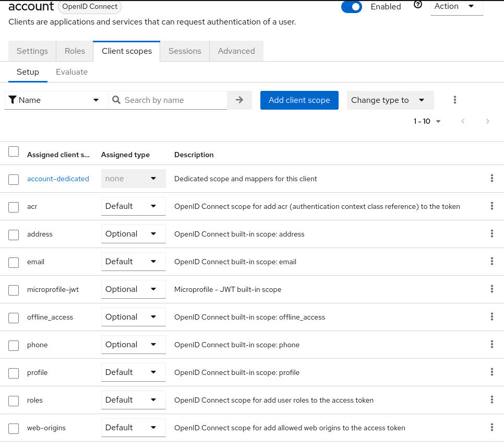Open the Action dropdown in the header

pos(457,6)
